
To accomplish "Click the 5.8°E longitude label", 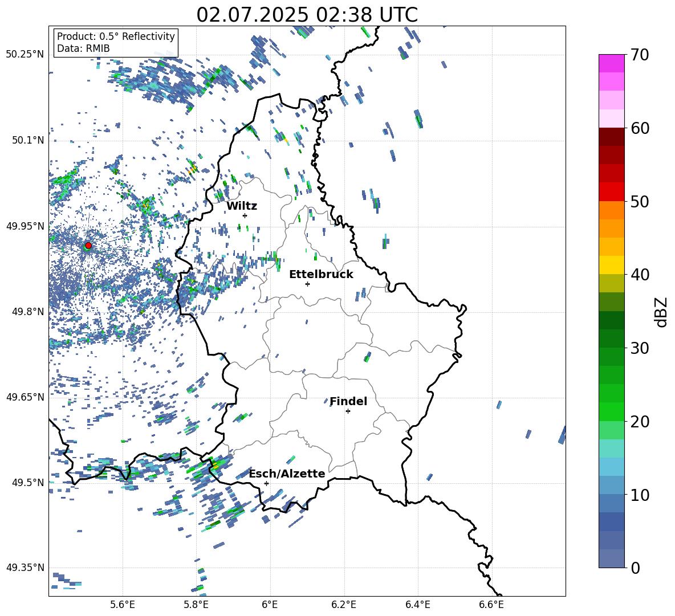I will (196, 605).
